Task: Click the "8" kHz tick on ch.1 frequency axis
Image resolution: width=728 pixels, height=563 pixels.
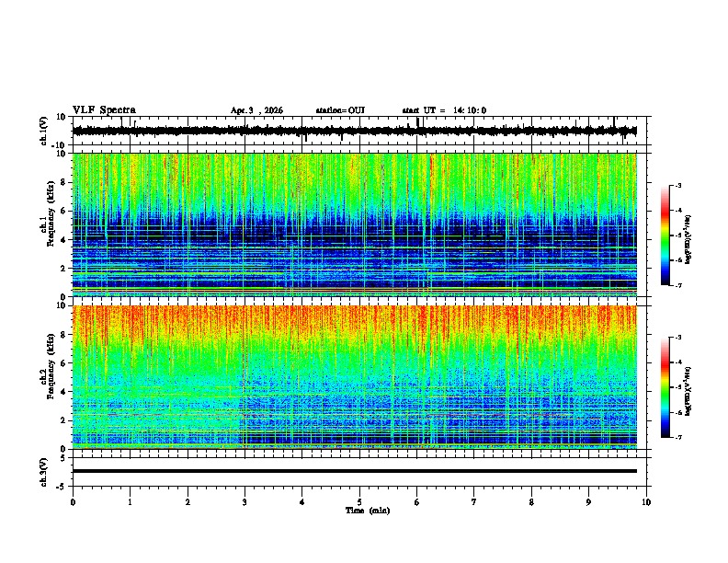Action: pyautogui.click(x=64, y=182)
